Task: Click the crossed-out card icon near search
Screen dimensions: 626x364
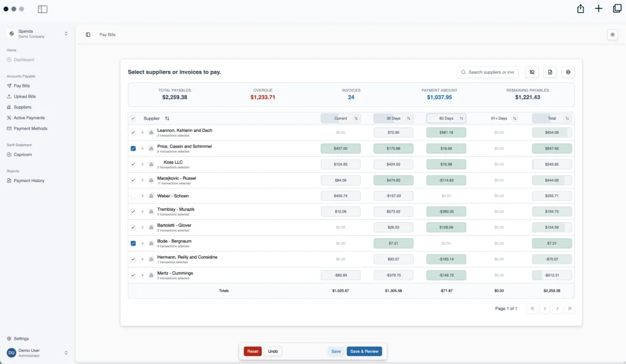Action: [532, 72]
